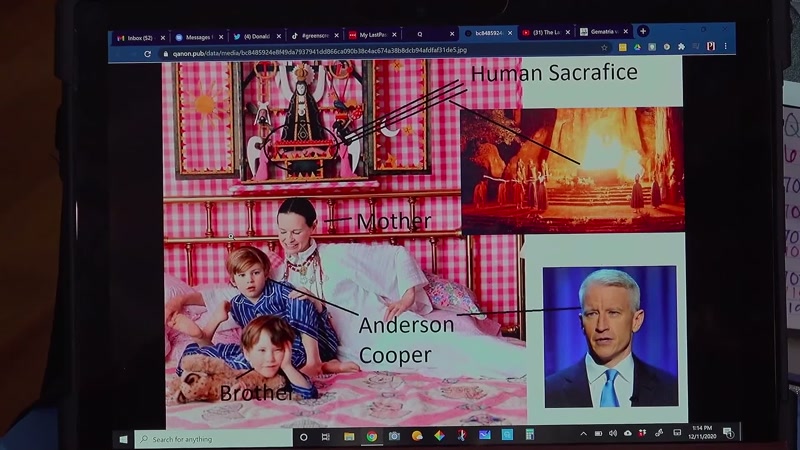Show hidden system tray icons
The image size is (800, 450).
tap(583, 434)
